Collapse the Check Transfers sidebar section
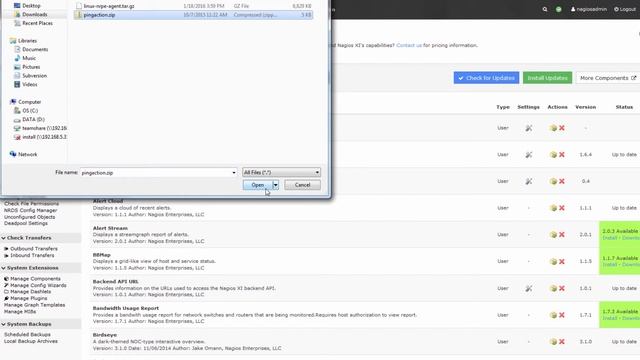This screenshot has height=360, width=640. tap(28, 238)
